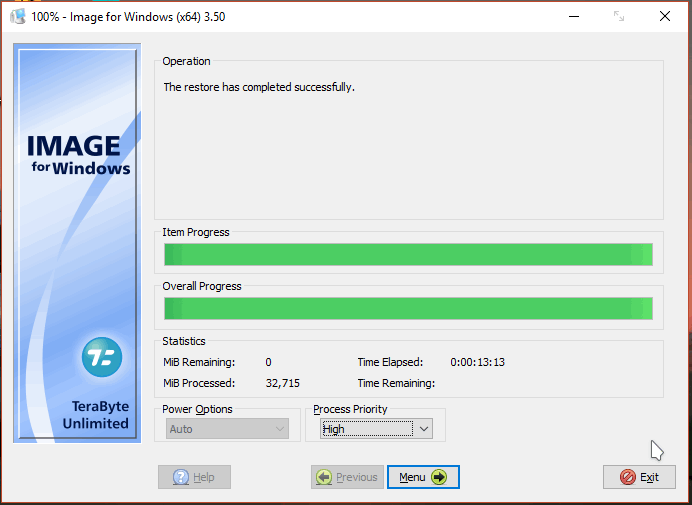Click the Time Elapsed label
Screen dimensions: 692x505
390,362
